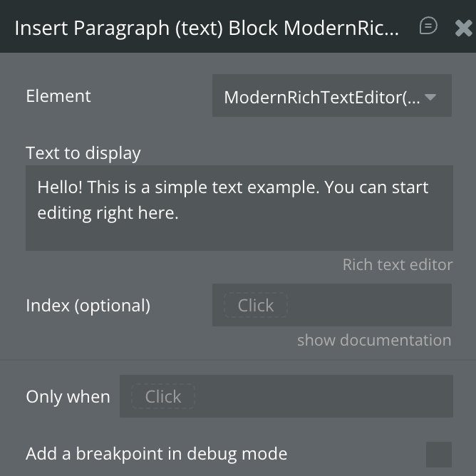Screen dimensions: 476x476
Task: Open the Rich text editor link
Action: [397, 265]
